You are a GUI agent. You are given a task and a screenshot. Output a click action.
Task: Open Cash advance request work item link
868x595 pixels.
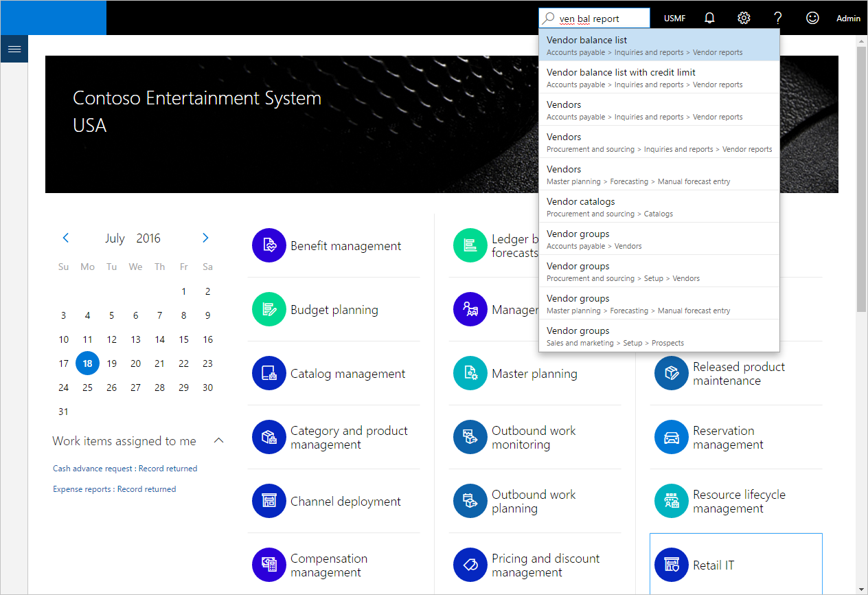coord(125,469)
